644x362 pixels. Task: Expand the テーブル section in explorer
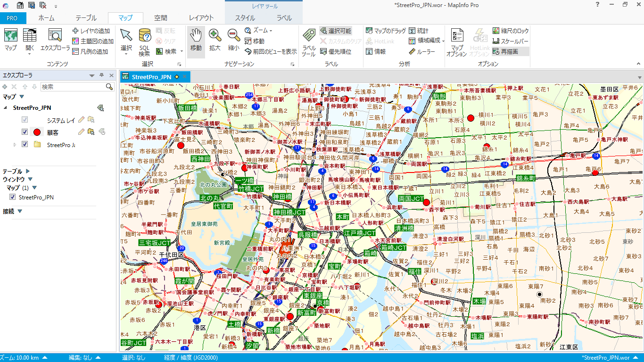(x=28, y=171)
